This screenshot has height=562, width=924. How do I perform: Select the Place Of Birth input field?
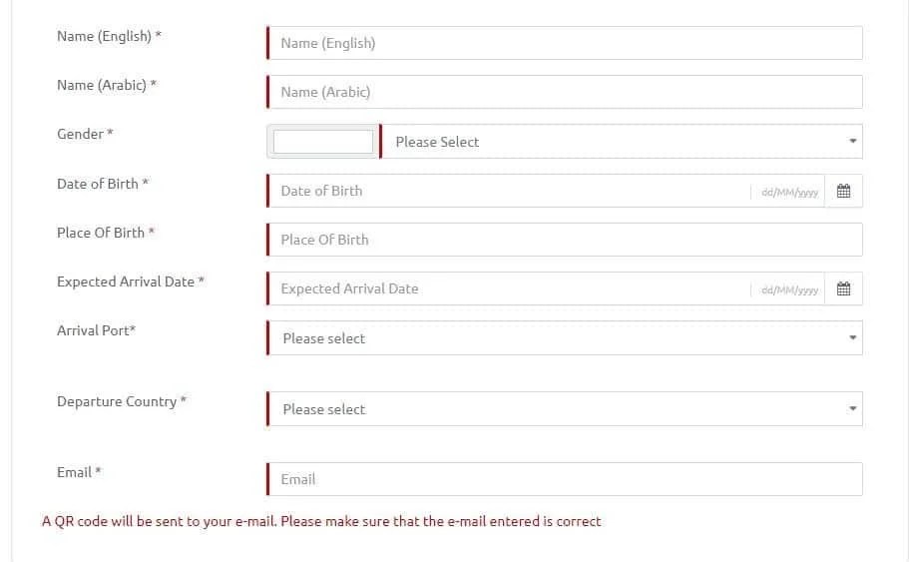tap(565, 240)
